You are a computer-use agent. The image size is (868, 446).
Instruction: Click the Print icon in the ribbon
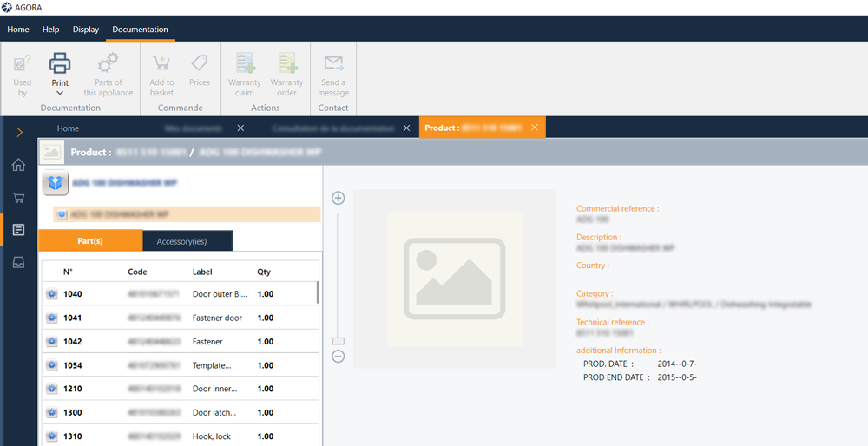pyautogui.click(x=60, y=63)
